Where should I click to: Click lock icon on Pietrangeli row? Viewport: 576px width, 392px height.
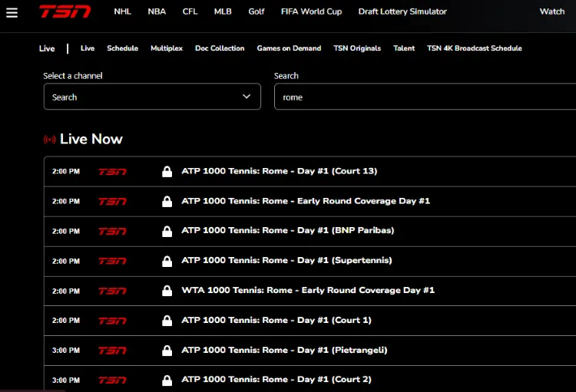[x=167, y=351]
